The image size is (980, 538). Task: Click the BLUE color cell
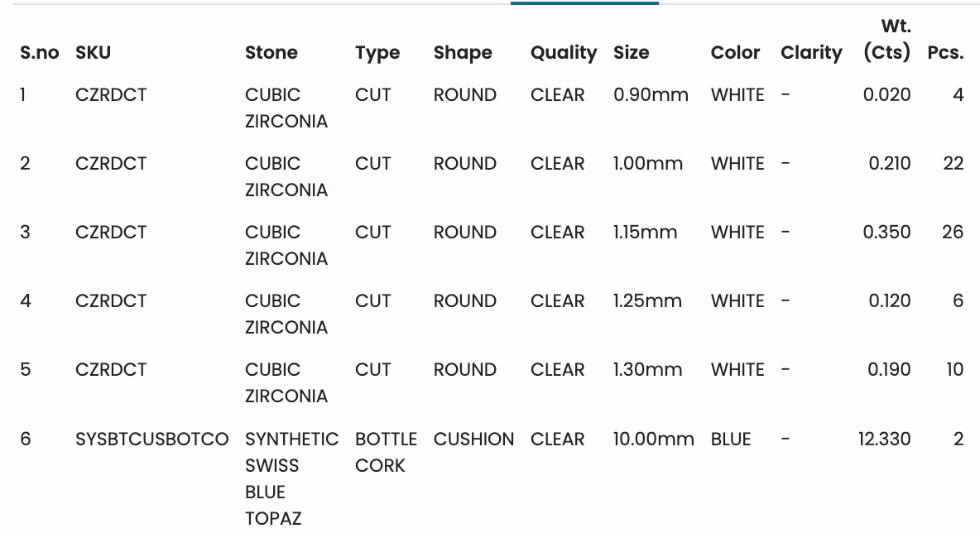[731, 439]
